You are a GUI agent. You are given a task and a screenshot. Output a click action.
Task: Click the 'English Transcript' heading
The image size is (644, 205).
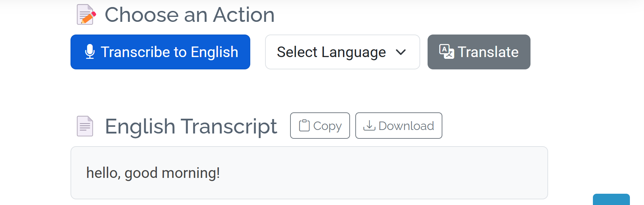(x=191, y=126)
